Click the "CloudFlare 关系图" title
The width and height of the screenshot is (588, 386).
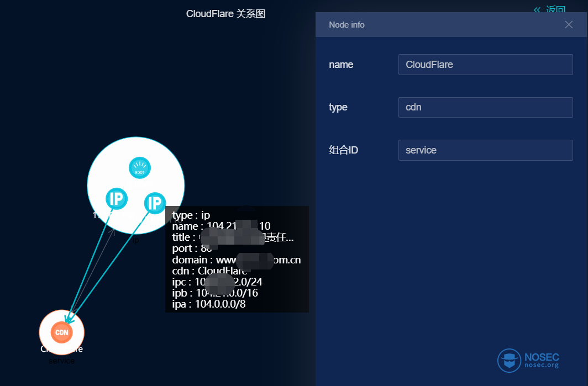(x=225, y=14)
